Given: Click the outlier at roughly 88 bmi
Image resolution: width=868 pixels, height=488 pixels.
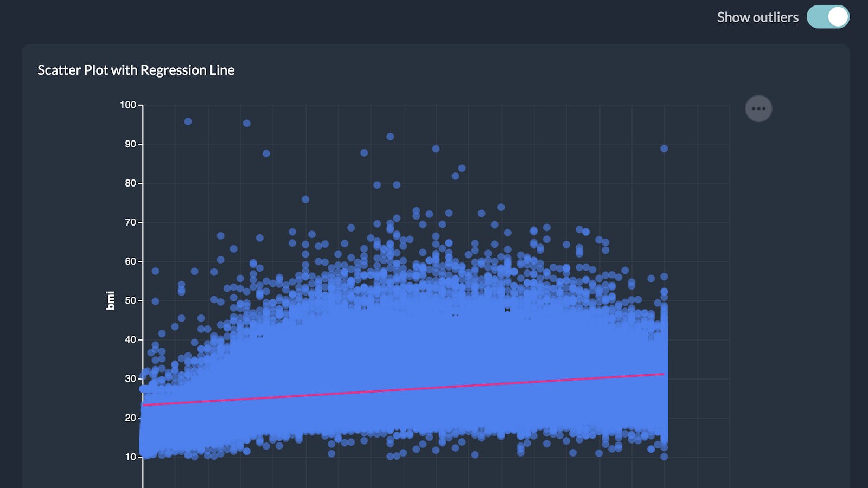Looking at the screenshot, I should coord(363,152).
